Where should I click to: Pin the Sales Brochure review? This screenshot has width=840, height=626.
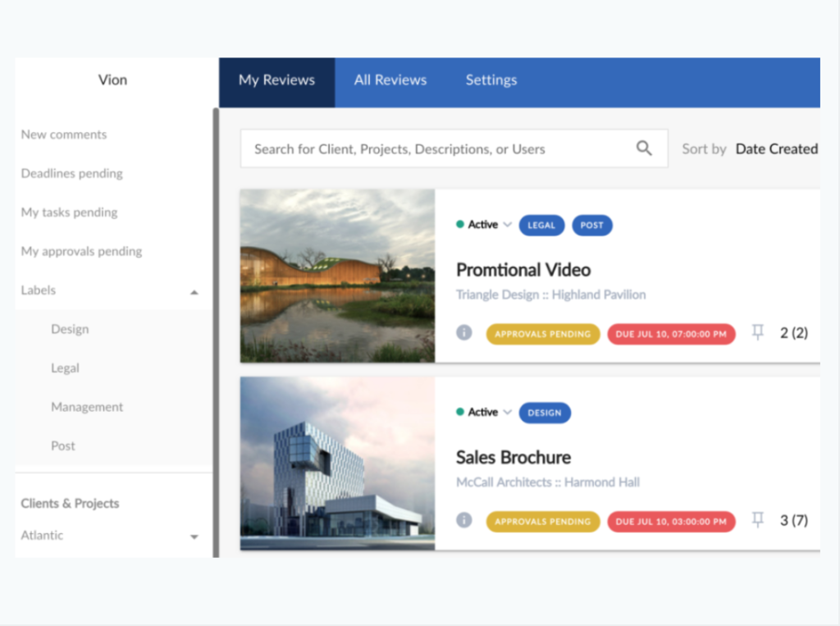(x=757, y=520)
